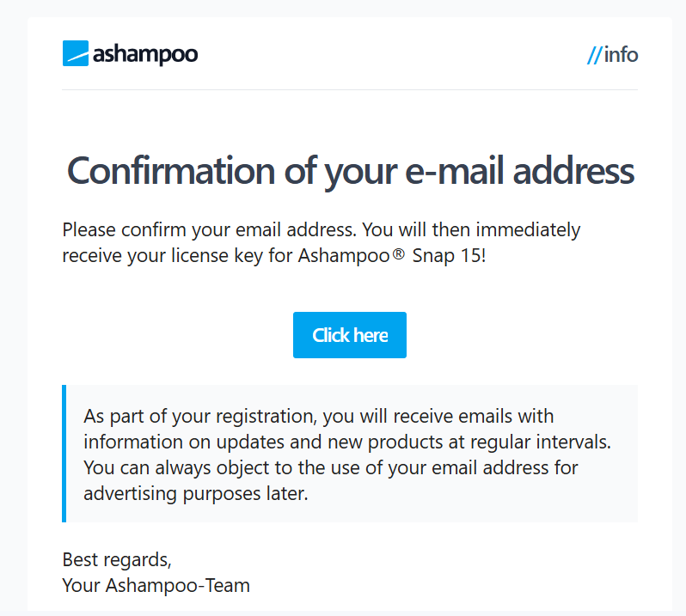Click the Snap 15 product name
The image size is (686, 616).
click(x=447, y=256)
